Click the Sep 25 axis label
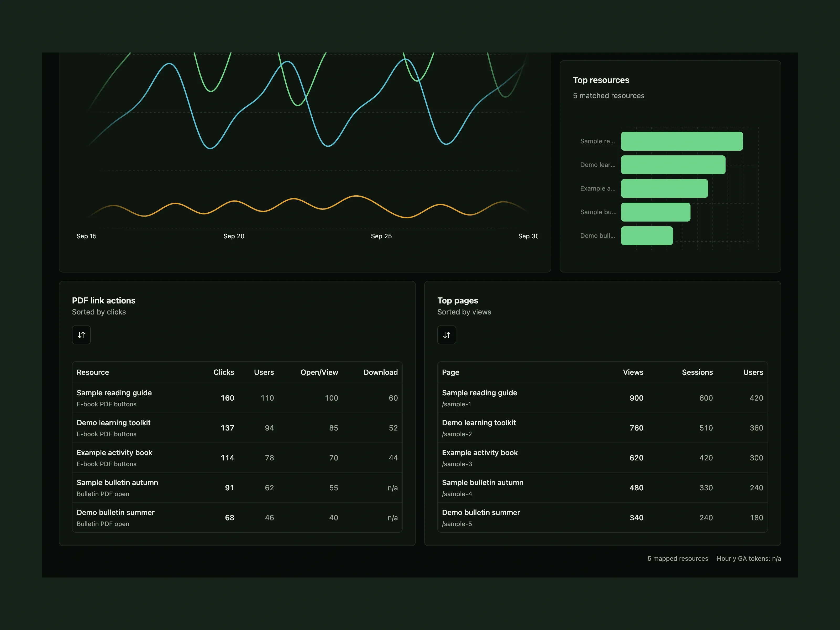This screenshot has width=840, height=630. (x=381, y=236)
